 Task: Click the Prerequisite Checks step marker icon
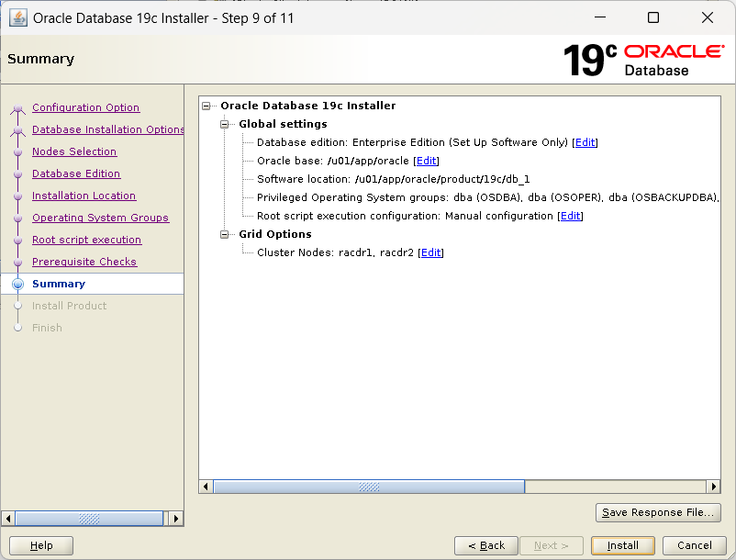[x=17, y=263]
